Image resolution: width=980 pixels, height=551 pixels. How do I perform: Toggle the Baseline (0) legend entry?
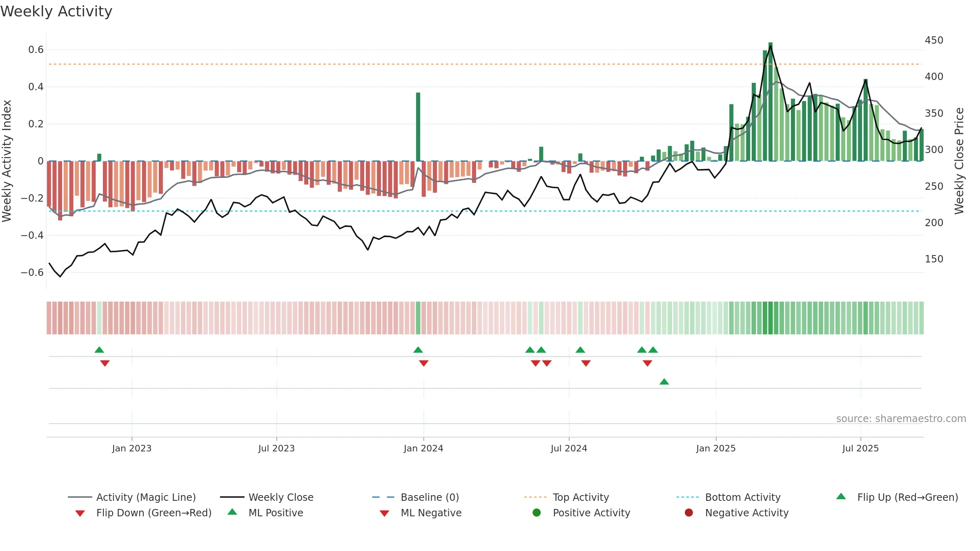416,497
